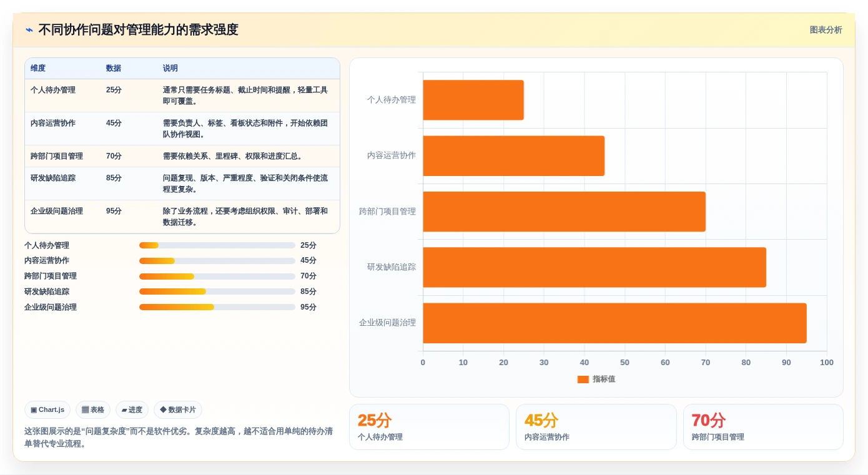Click the 企业级问题治理 chart bar

615,323
